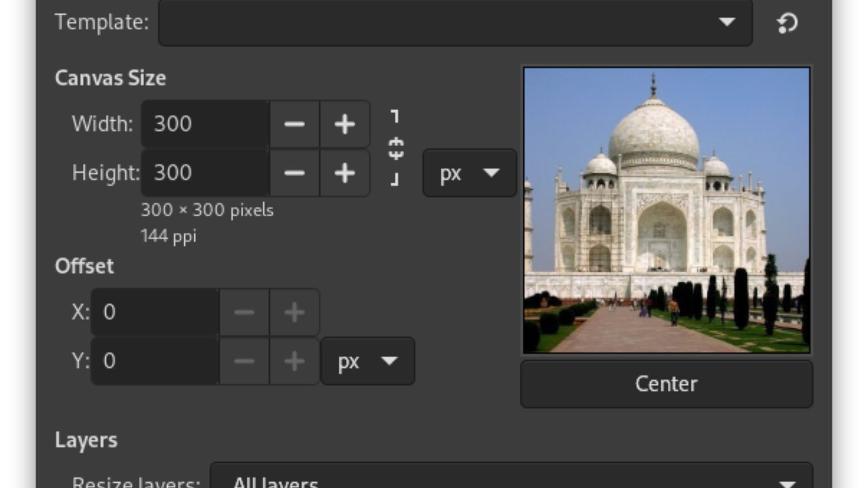This screenshot has width=868, height=488.
Task: Click the Height value field
Action: (205, 173)
